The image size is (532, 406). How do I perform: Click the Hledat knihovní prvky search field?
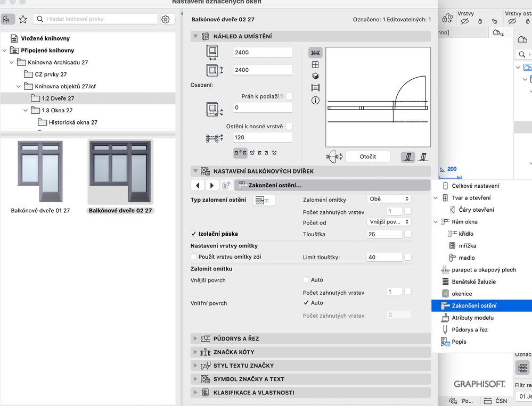(x=95, y=19)
